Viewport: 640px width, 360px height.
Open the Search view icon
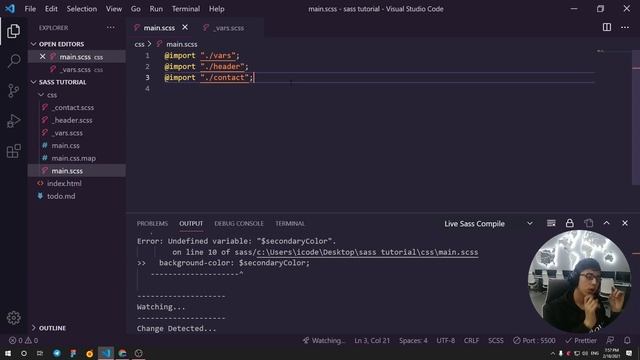click(x=13, y=61)
